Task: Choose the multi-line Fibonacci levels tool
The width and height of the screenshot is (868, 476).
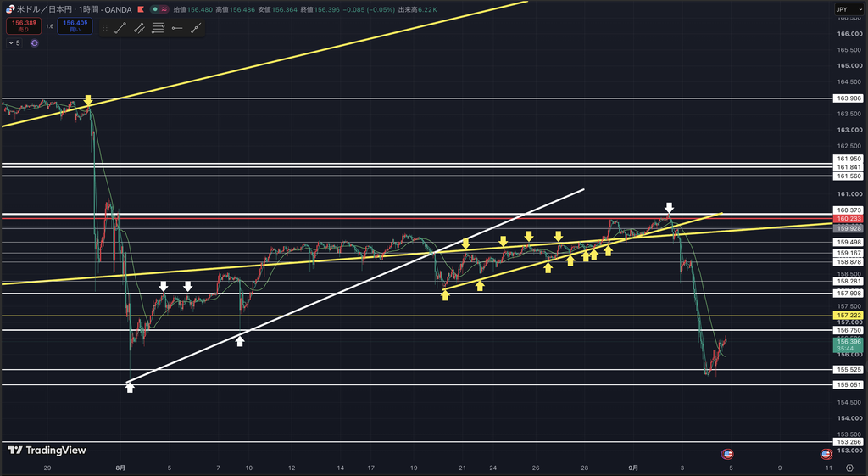Action: [x=158, y=28]
